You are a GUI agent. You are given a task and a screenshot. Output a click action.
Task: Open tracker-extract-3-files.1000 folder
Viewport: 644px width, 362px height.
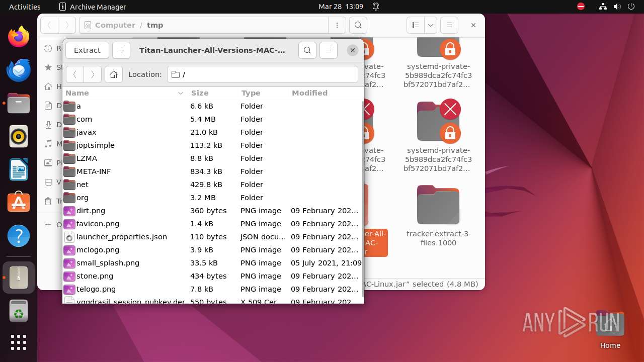click(438, 216)
